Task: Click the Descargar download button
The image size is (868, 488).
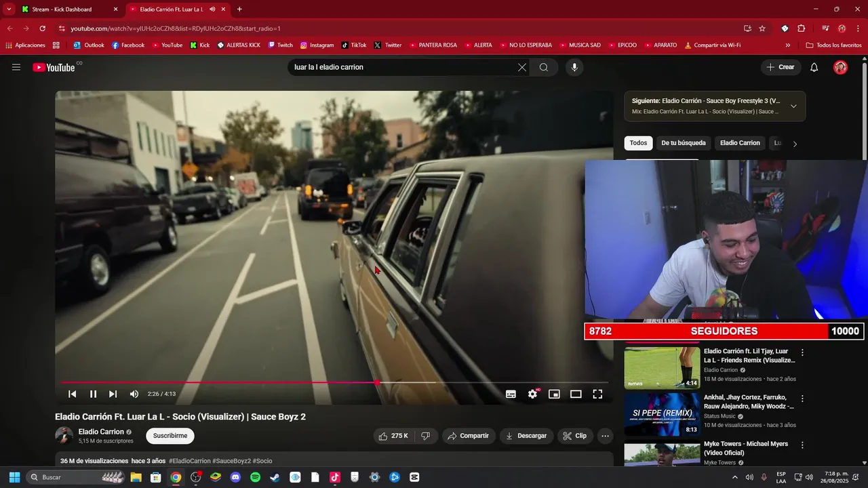Action: pos(527,436)
